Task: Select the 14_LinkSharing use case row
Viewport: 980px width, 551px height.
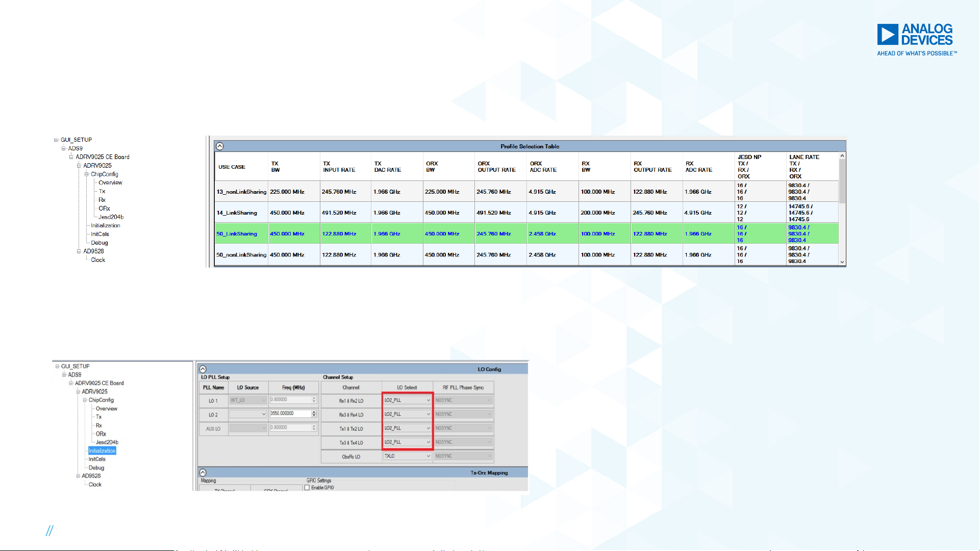Action: 526,213
